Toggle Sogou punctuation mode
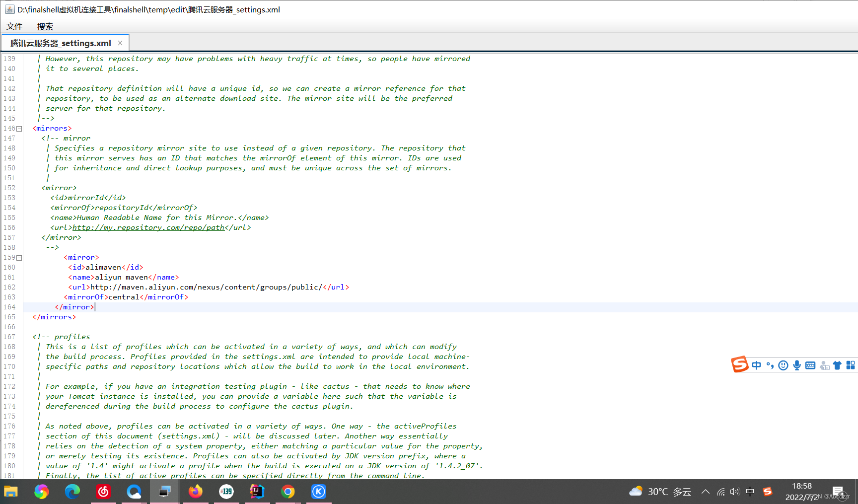The width and height of the screenshot is (858, 504). pos(770,365)
